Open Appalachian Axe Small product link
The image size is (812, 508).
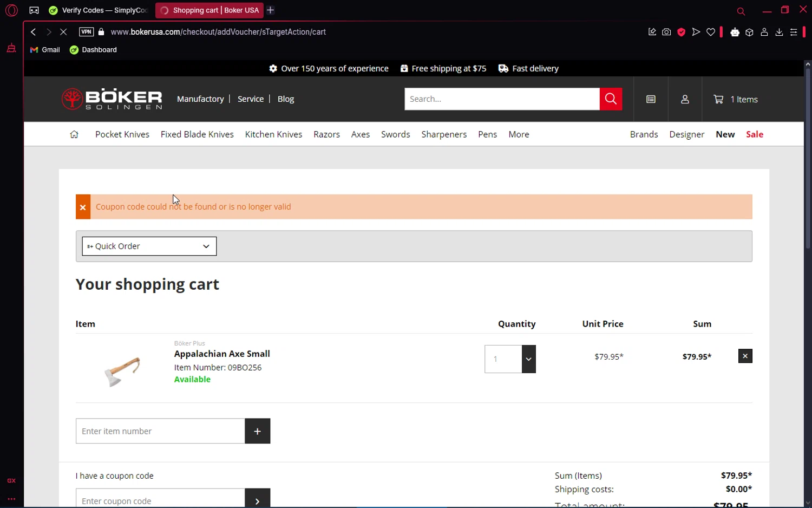coord(222,354)
